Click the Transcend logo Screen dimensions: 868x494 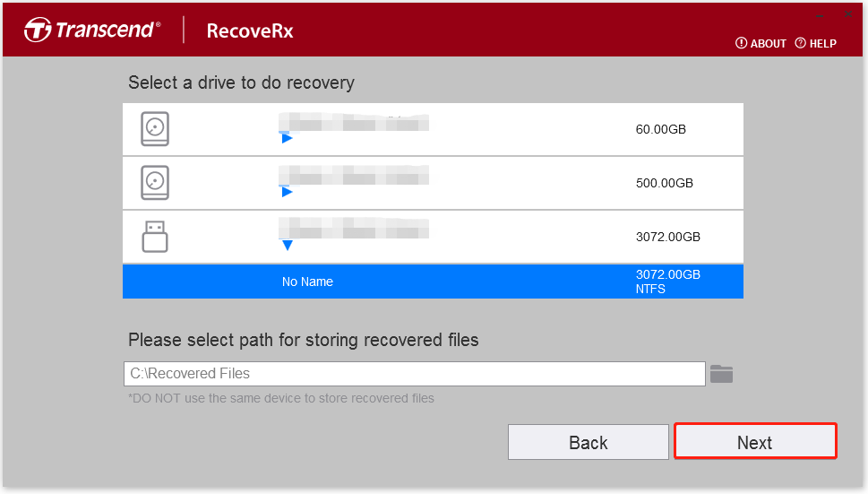click(x=92, y=30)
